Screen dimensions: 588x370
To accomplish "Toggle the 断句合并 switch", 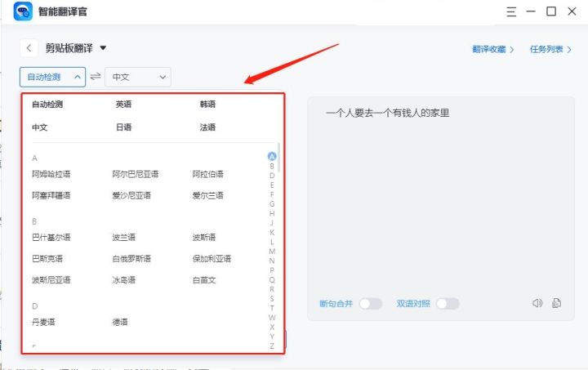I will 370,304.
